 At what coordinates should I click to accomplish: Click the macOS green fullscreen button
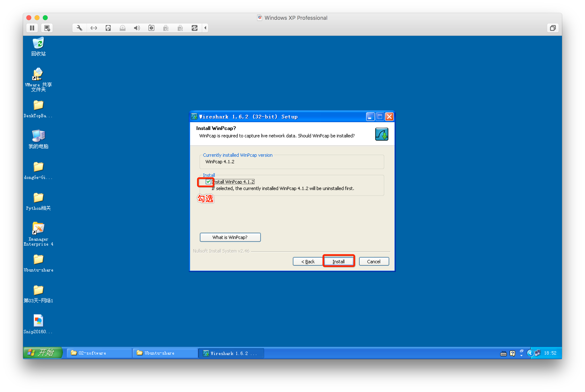(45, 18)
